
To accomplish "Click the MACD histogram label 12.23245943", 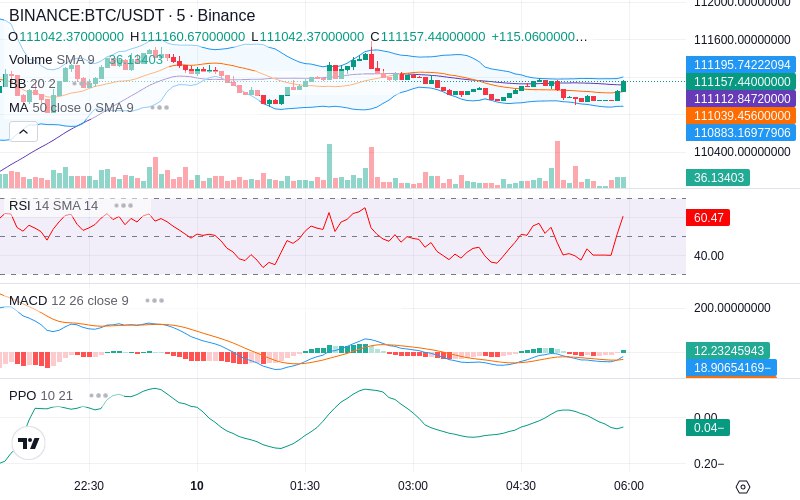I will pos(728,351).
